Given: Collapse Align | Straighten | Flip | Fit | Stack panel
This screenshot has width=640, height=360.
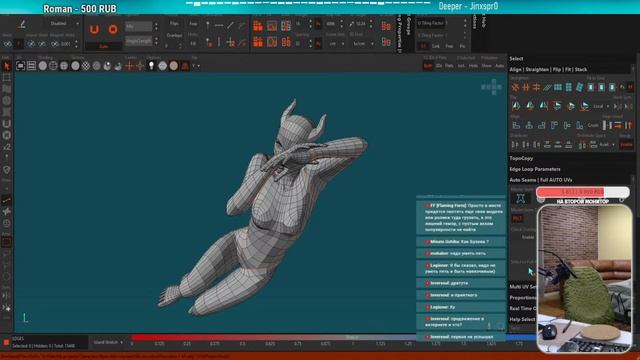Looking at the screenshot, I should pyautogui.click(x=548, y=69).
